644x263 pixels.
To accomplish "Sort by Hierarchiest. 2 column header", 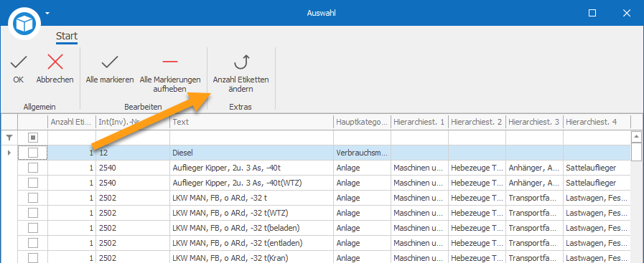I will click(x=477, y=122).
